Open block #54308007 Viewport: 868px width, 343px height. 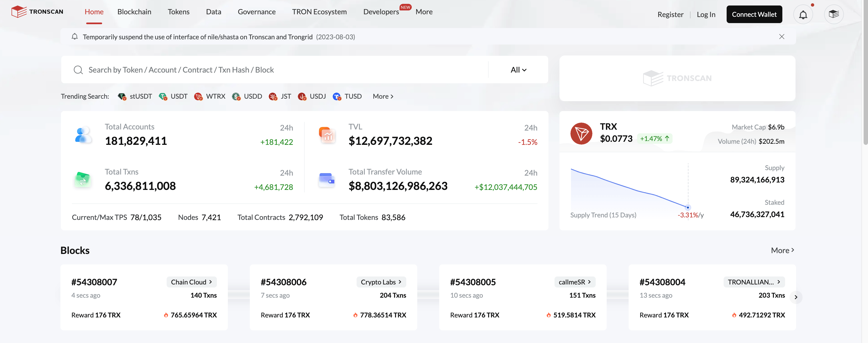click(94, 282)
